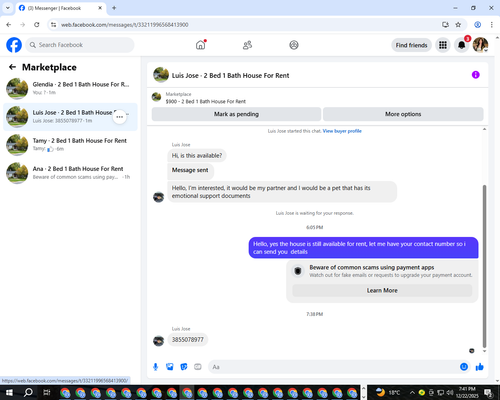Image resolution: width=500 pixels, height=400 pixels.
Task: Go to the Home feed icon
Action: pos(200,45)
